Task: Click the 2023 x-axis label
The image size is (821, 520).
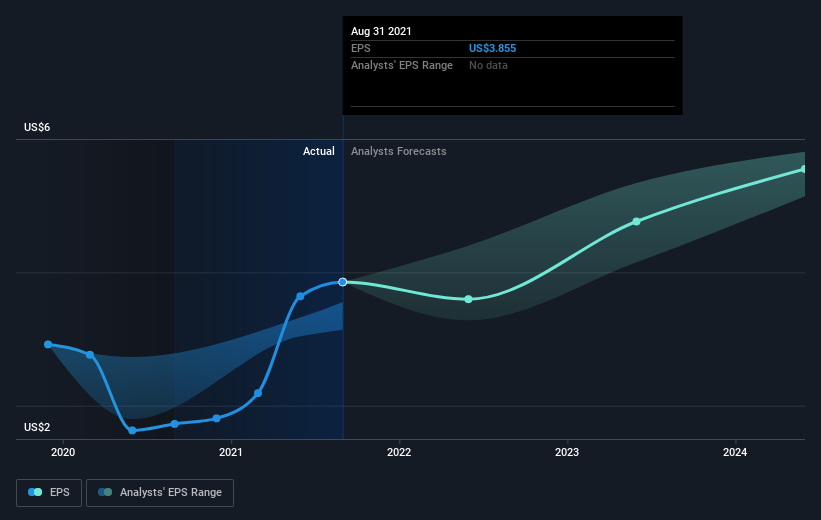Action: pyautogui.click(x=567, y=452)
